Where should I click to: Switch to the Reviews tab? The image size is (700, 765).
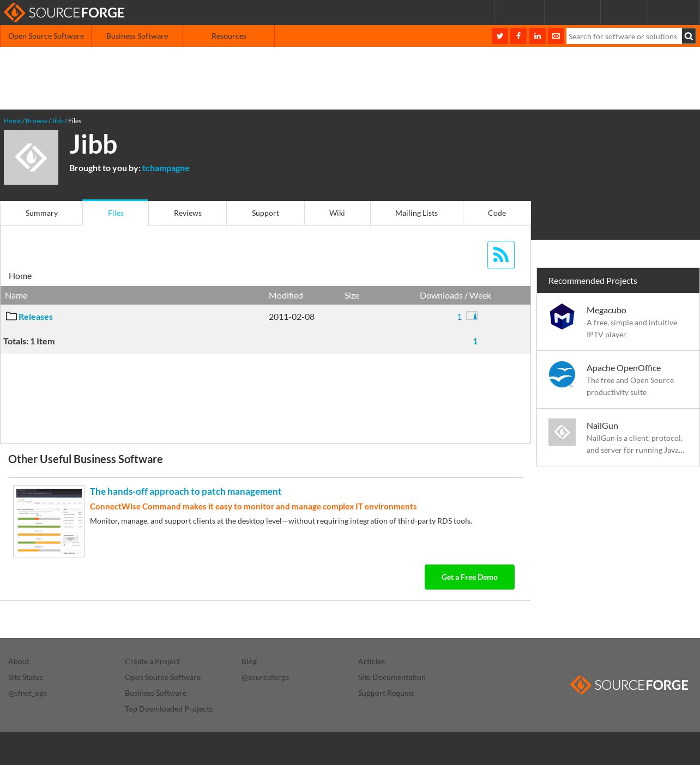(x=188, y=213)
